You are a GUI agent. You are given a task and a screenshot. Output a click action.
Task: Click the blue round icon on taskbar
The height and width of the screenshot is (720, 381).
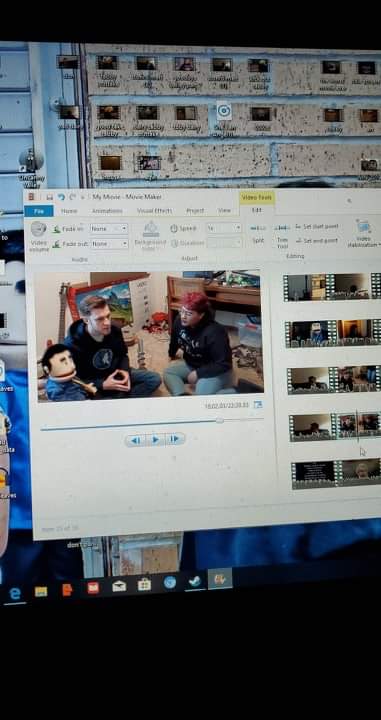170,582
